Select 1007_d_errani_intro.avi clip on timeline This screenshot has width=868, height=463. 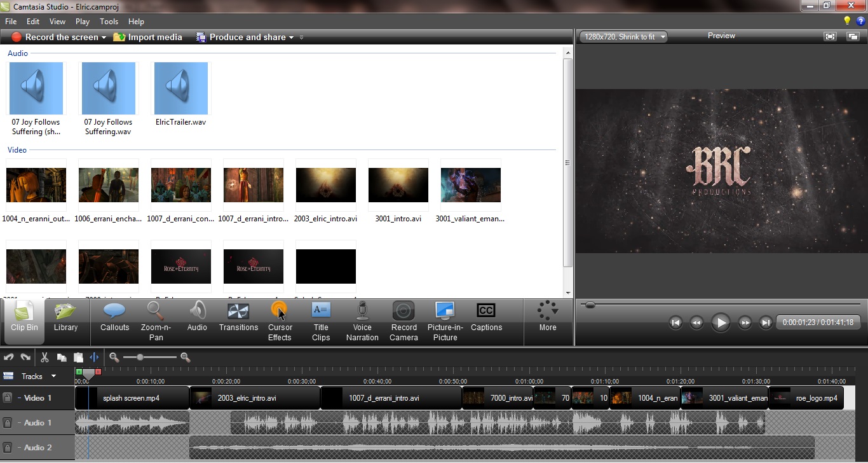391,398
